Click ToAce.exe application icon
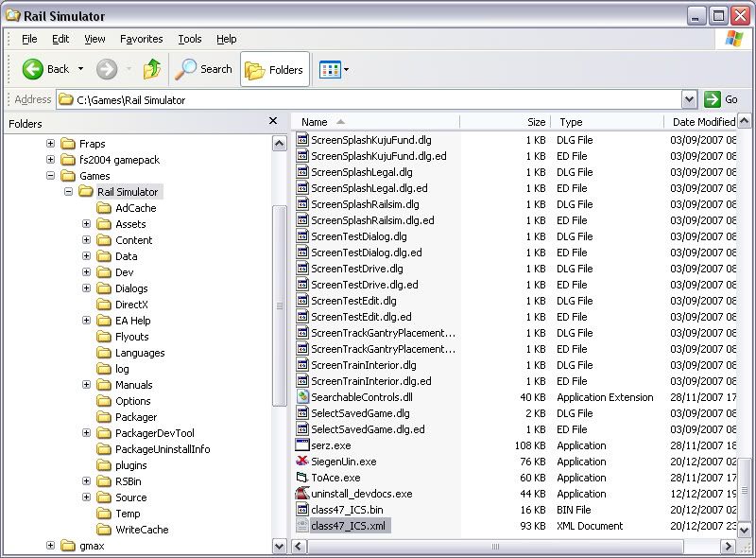 pyautogui.click(x=302, y=478)
